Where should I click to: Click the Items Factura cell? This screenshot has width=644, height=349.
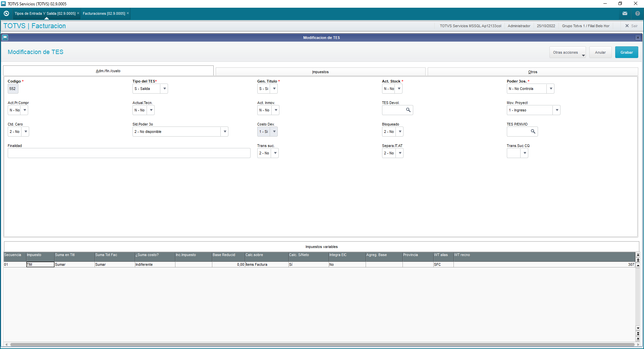(x=267, y=264)
